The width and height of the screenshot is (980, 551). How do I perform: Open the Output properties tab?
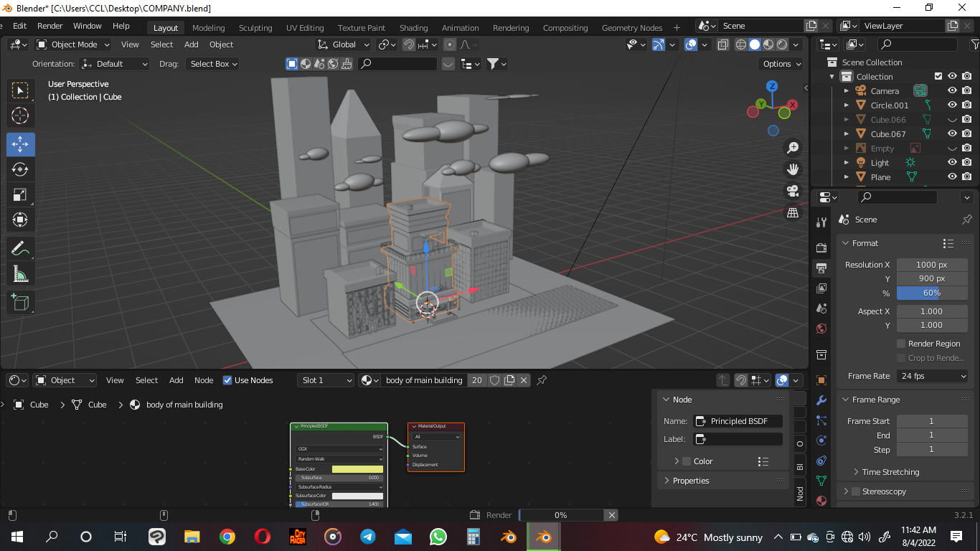[821, 268]
